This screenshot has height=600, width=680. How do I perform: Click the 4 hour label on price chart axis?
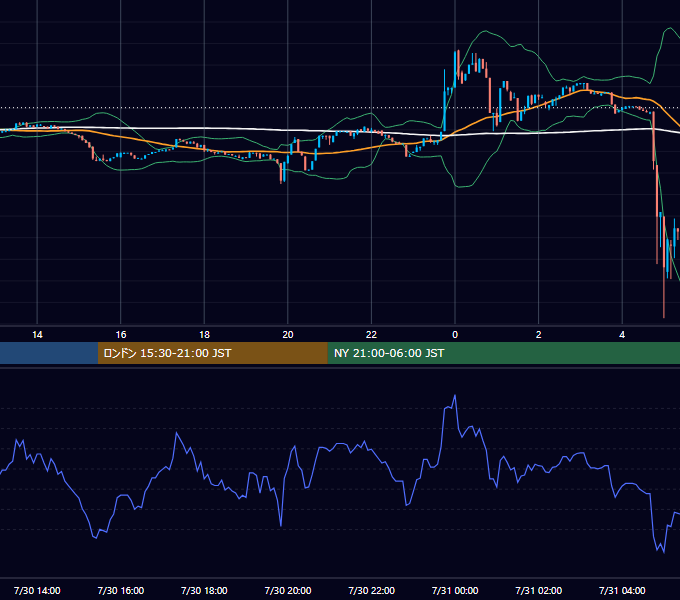(x=622, y=335)
